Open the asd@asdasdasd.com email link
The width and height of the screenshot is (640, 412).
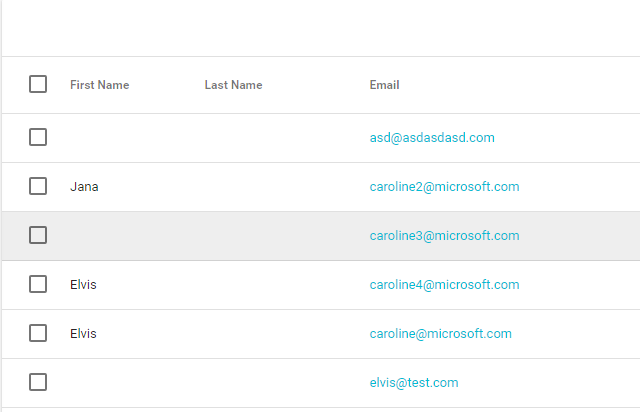pyautogui.click(x=432, y=138)
